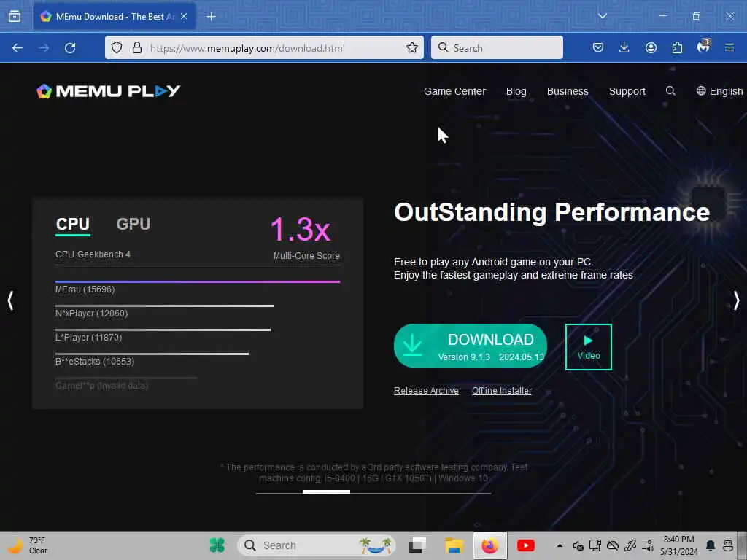This screenshot has width=747, height=560.
Task: Go forward in browser history
Action: [44, 48]
